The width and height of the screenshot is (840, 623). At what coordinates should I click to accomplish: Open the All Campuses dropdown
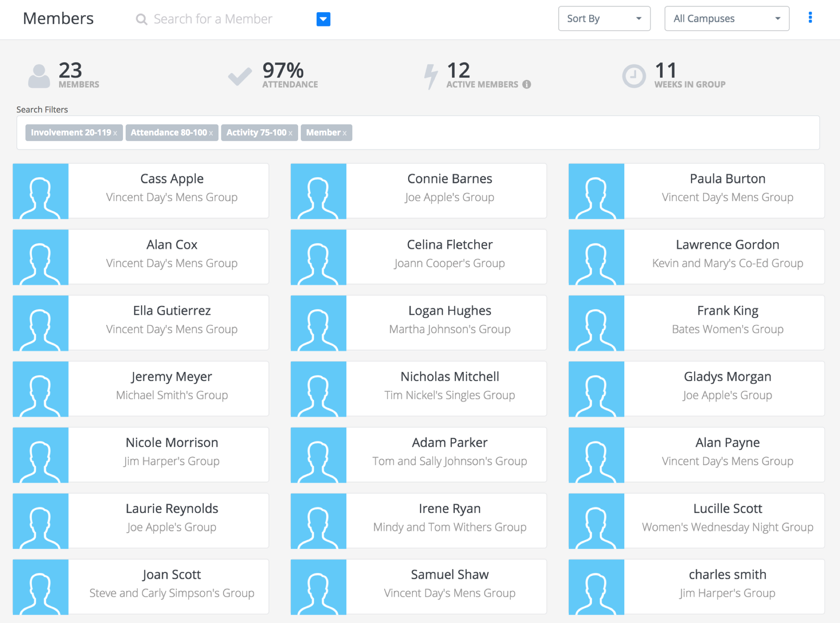pyautogui.click(x=727, y=18)
